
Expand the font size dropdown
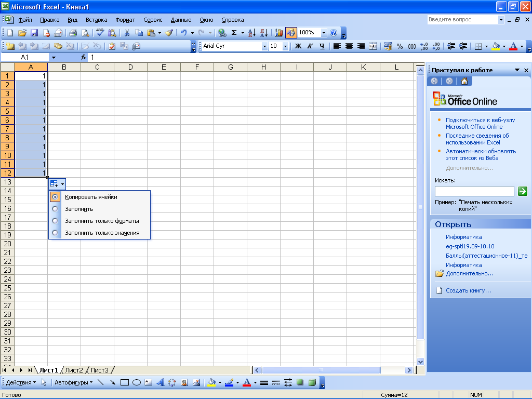tap(285, 46)
